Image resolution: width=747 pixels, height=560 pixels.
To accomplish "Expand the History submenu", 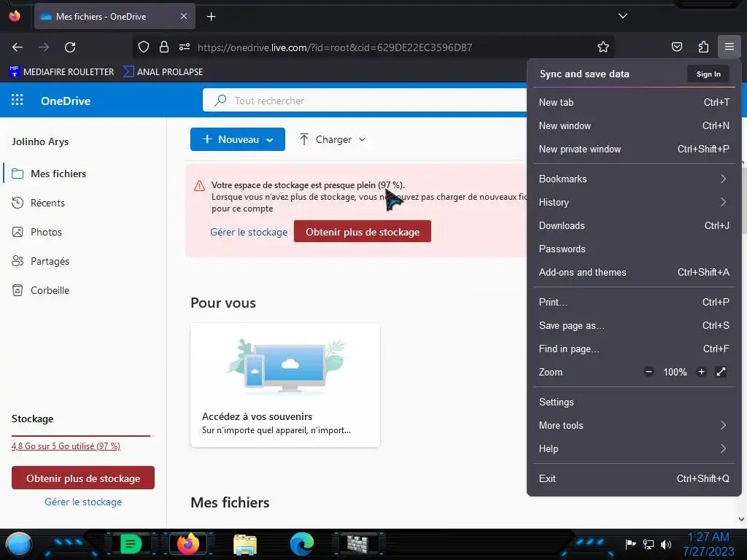I will 634,203.
